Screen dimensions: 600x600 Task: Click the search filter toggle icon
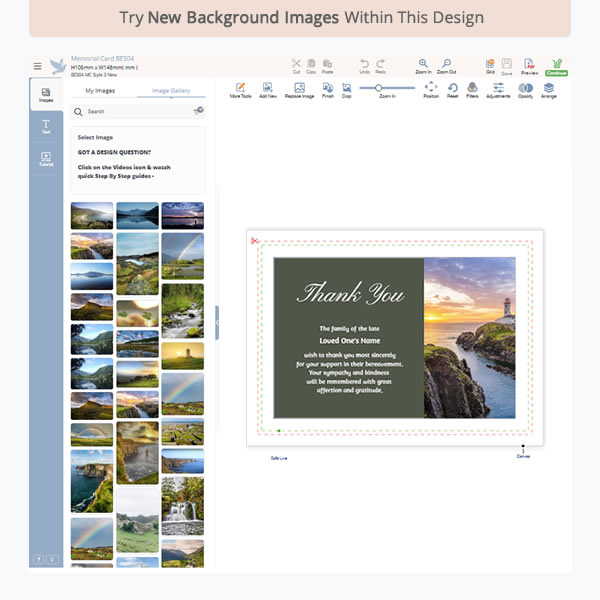(x=198, y=111)
